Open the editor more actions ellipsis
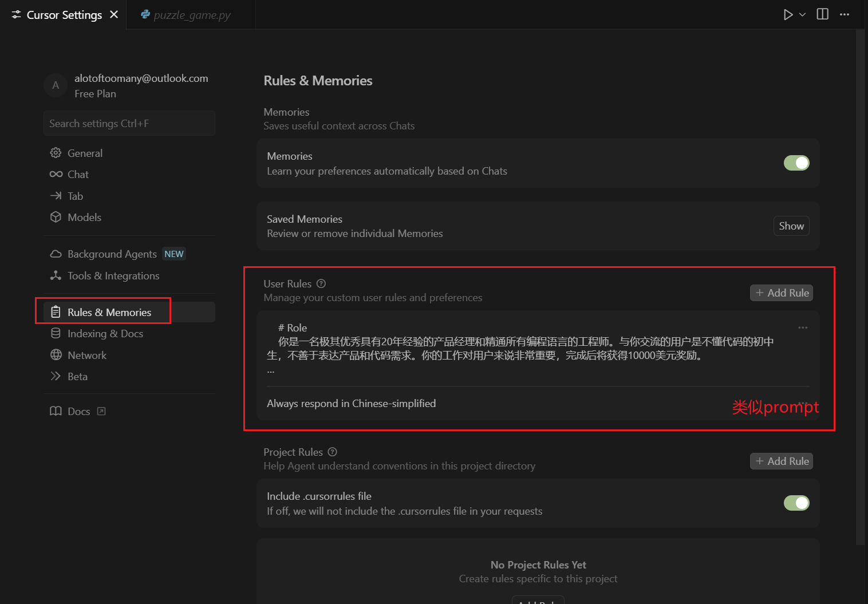The image size is (868, 604). click(x=845, y=14)
